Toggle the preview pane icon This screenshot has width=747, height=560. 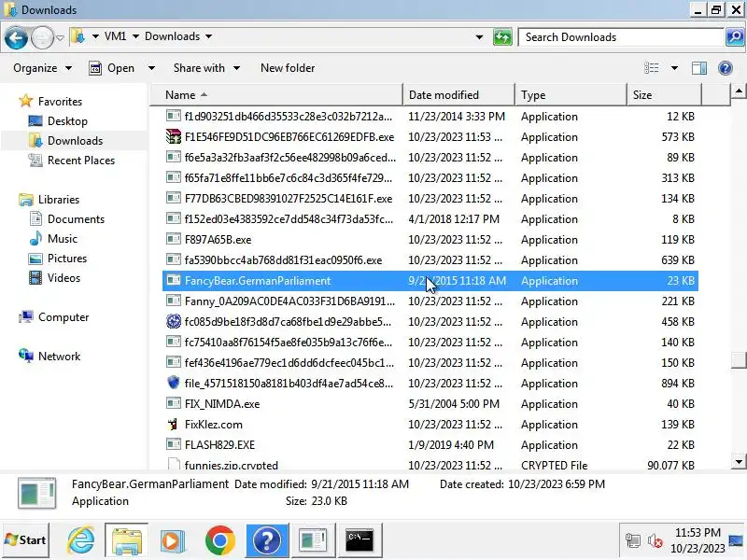pos(698,68)
